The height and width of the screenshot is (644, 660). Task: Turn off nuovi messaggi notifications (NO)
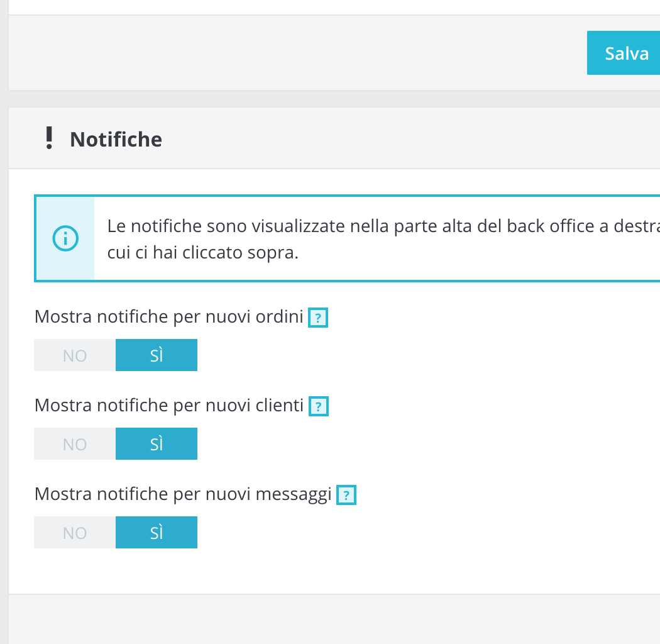pos(75,533)
